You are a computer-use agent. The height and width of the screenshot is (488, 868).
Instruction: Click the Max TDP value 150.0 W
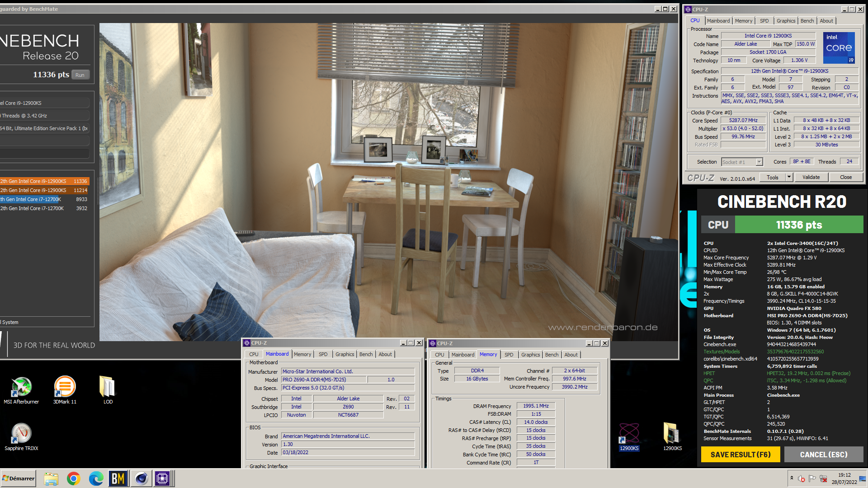pyautogui.click(x=805, y=44)
